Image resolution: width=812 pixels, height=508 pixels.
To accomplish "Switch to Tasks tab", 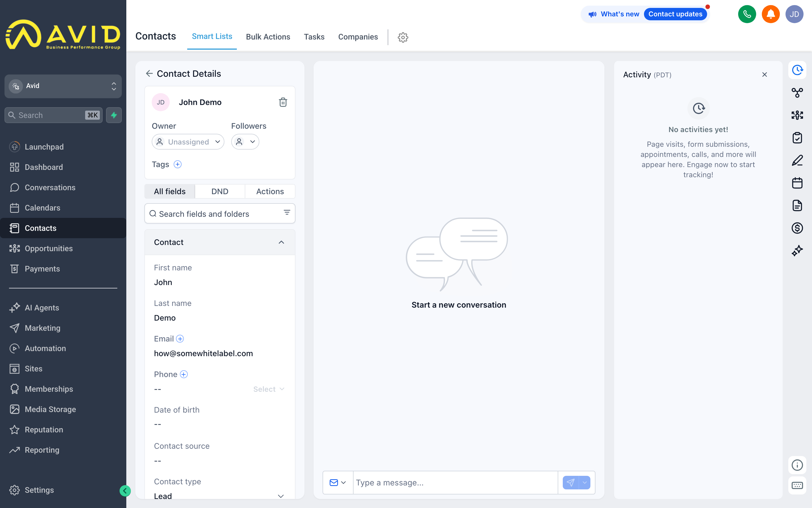I will [314, 37].
